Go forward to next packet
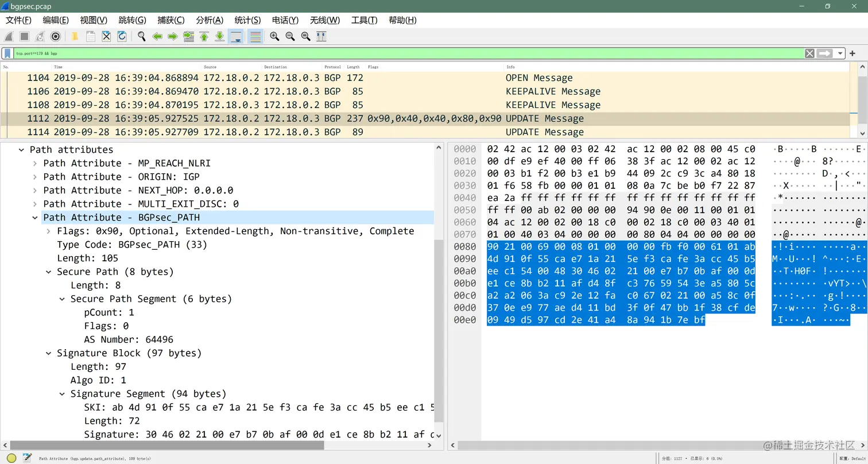The width and height of the screenshot is (868, 464). [172, 36]
